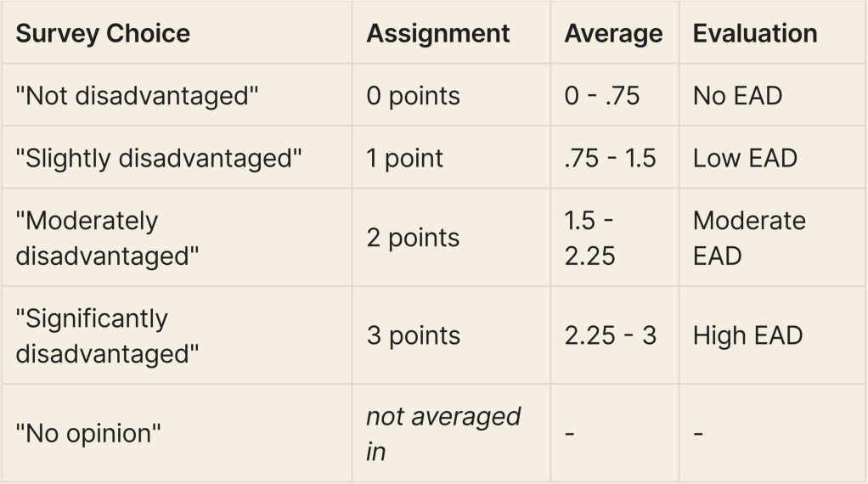The width and height of the screenshot is (868, 484).
Task: Select the "2 points" assignment cell
Action: [x=413, y=239]
